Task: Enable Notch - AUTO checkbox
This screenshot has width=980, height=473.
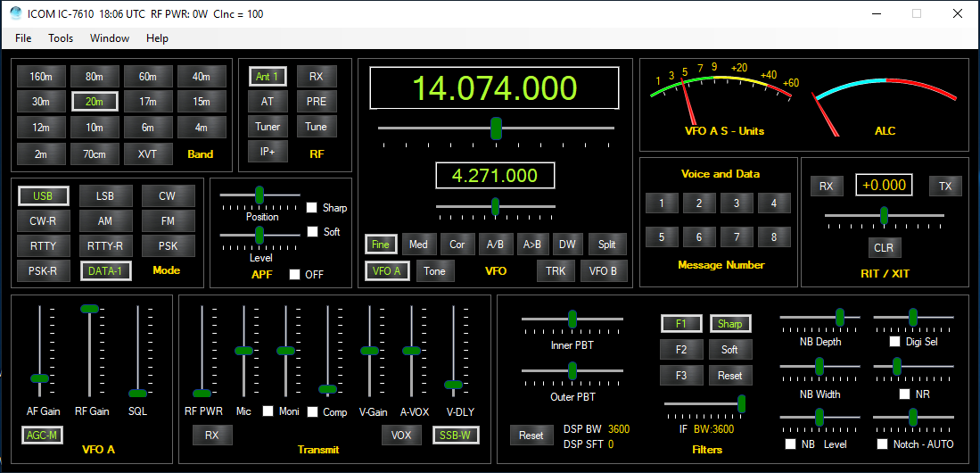Action: tap(883, 444)
